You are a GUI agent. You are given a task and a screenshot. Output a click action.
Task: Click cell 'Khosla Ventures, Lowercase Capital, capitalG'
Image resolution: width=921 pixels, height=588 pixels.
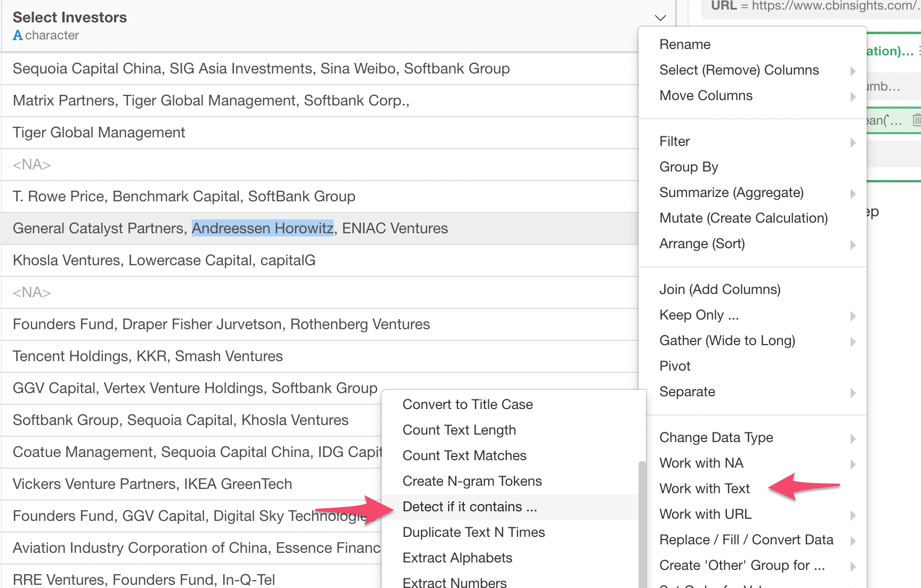pyautogui.click(x=320, y=260)
